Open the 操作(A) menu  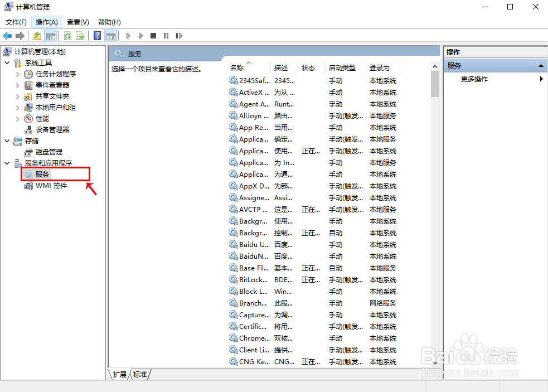coord(46,22)
